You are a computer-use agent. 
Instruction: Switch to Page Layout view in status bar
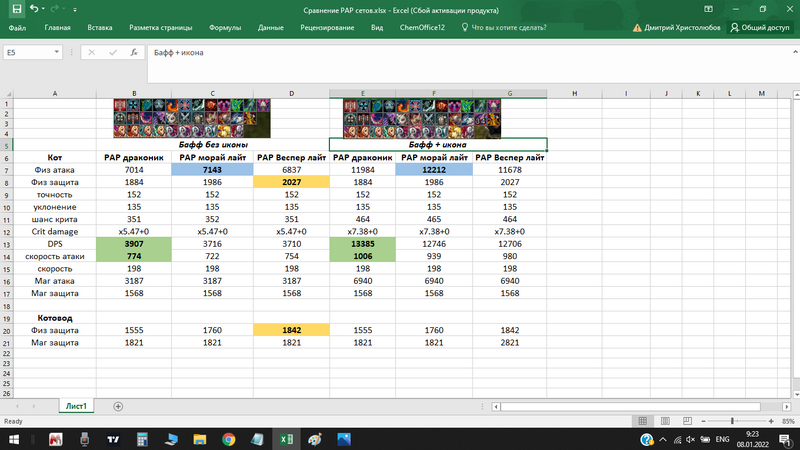[663, 422]
